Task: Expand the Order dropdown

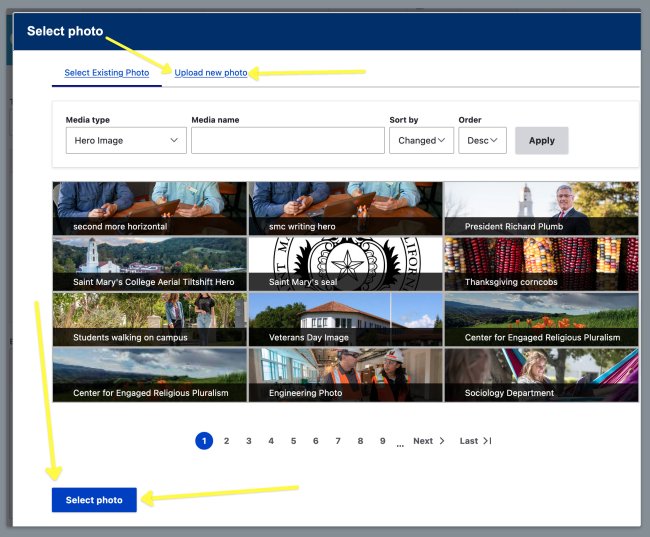Action: coord(482,141)
